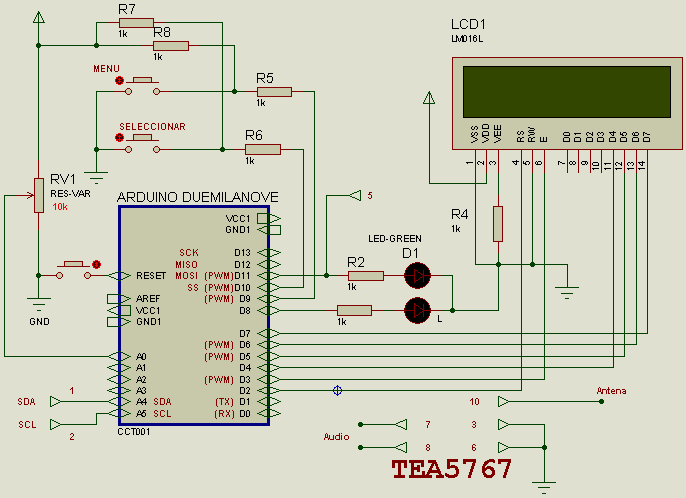The width and height of the screenshot is (686, 498).
Task: Click the AREF pin label
Action: pos(148,298)
